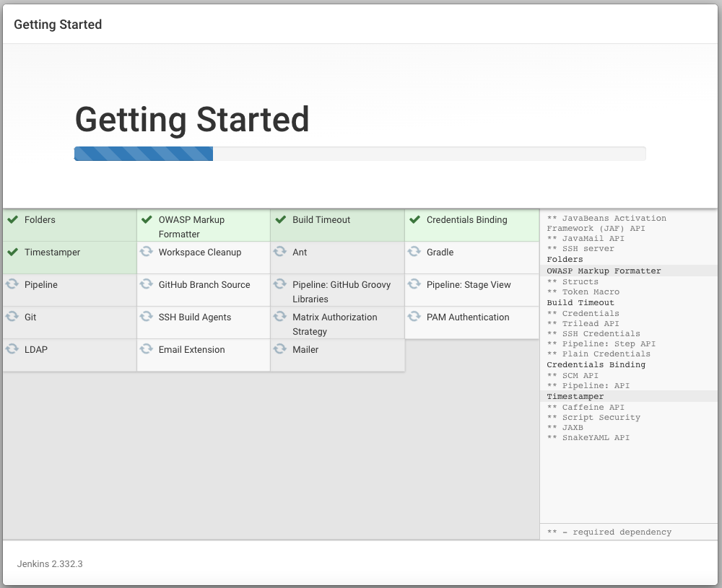
Task: Click '** Caffeine API' log line
Action: 586,407
